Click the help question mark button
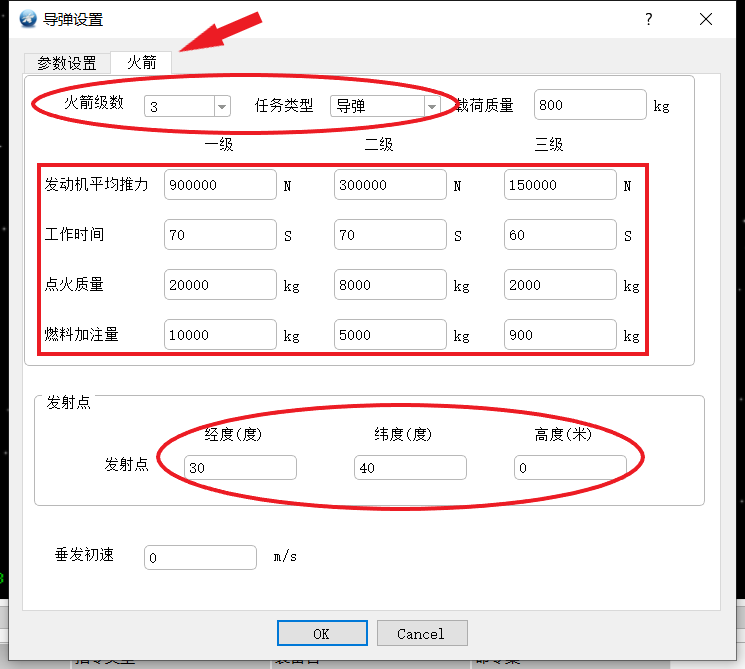Image resolution: width=745 pixels, height=669 pixels. click(x=649, y=19)
